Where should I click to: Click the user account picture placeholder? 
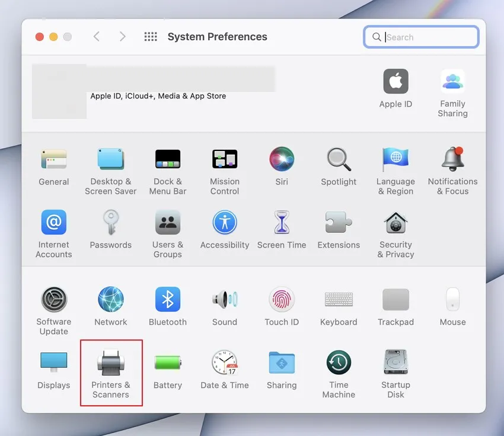coord(59,91)
